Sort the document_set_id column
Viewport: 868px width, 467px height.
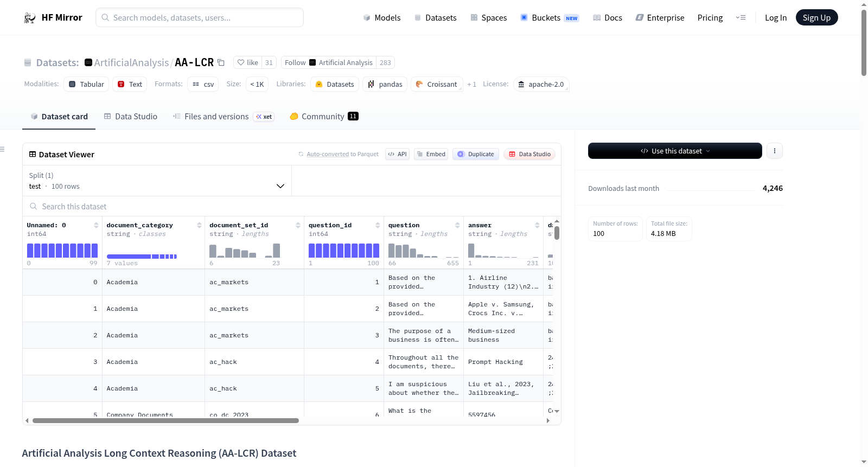298,225
